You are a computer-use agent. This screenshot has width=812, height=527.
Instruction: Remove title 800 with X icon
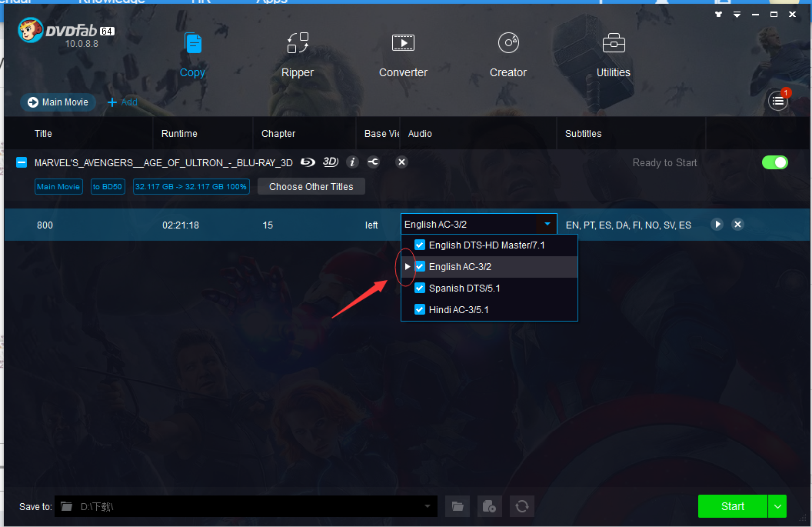738,225
